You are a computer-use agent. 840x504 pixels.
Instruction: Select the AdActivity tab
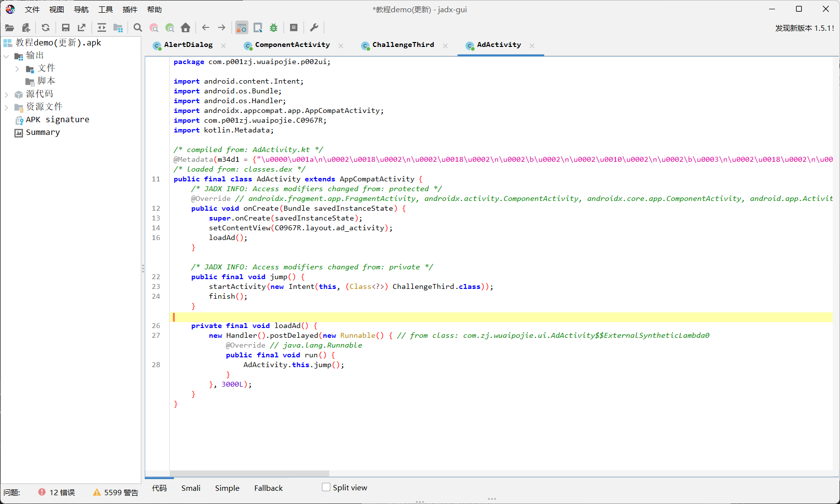[x=499, y=45]
